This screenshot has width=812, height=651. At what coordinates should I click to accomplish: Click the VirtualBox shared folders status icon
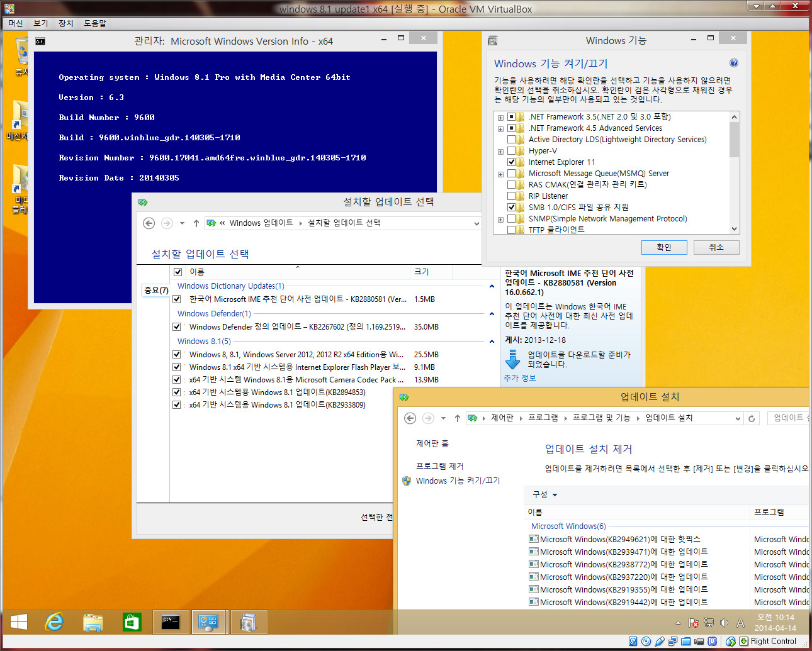(685, 641)
